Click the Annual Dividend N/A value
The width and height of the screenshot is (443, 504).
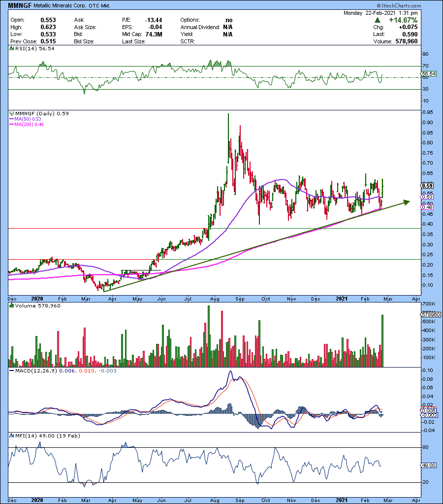[228, 27]
